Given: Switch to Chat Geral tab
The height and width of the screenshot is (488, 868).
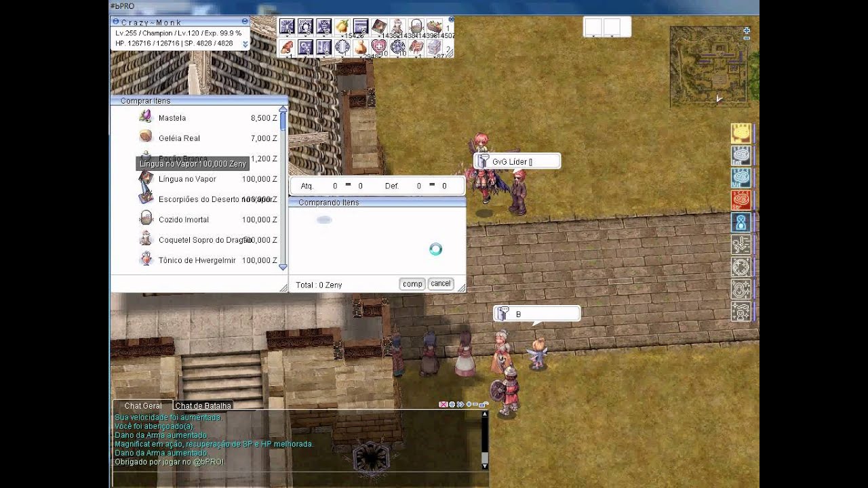Looking at the screenshot, I should (x=143, y=405).
